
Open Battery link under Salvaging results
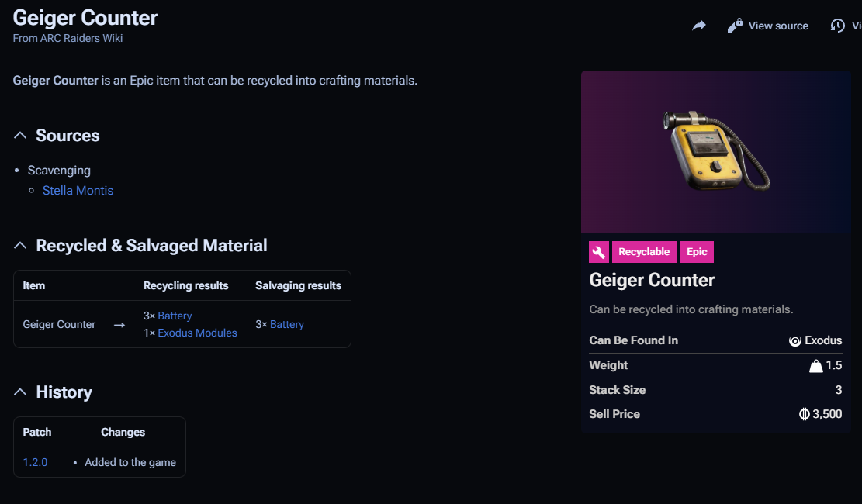click(287, 324)
